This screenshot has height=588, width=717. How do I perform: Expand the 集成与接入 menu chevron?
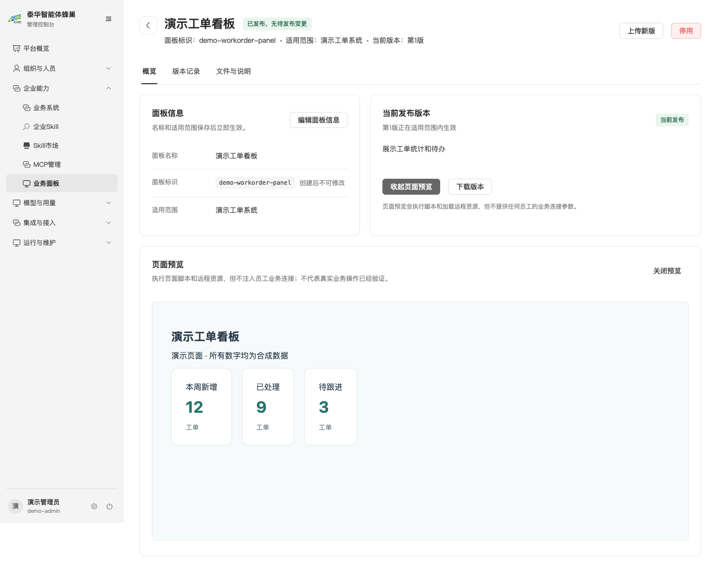click(109, 223)
